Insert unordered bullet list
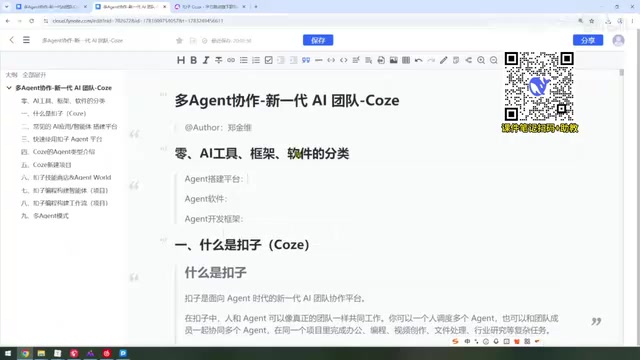 (244, 60)
